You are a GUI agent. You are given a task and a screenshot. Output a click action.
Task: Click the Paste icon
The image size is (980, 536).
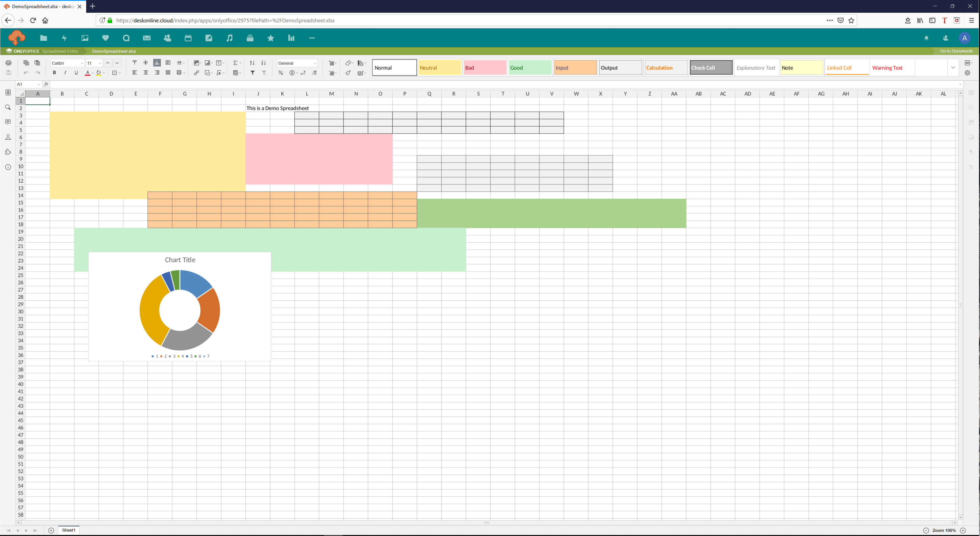(x=37, y=63)
